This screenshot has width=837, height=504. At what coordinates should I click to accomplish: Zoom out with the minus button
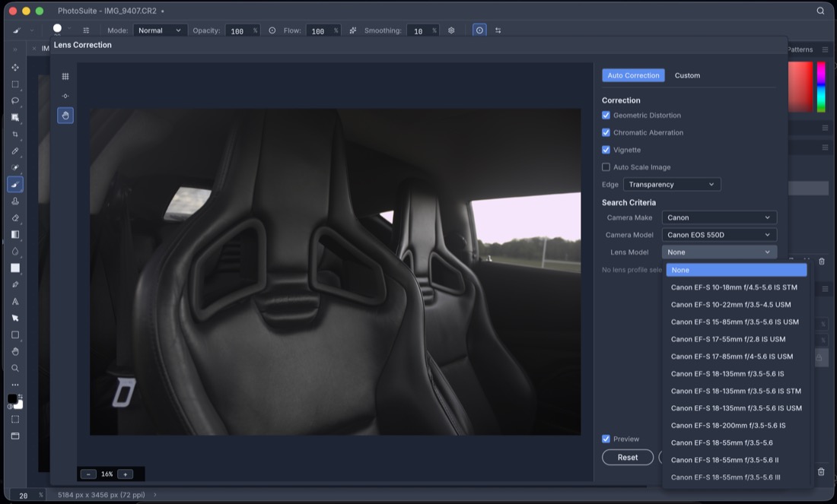pyautogui.click(x=88, y=474)
